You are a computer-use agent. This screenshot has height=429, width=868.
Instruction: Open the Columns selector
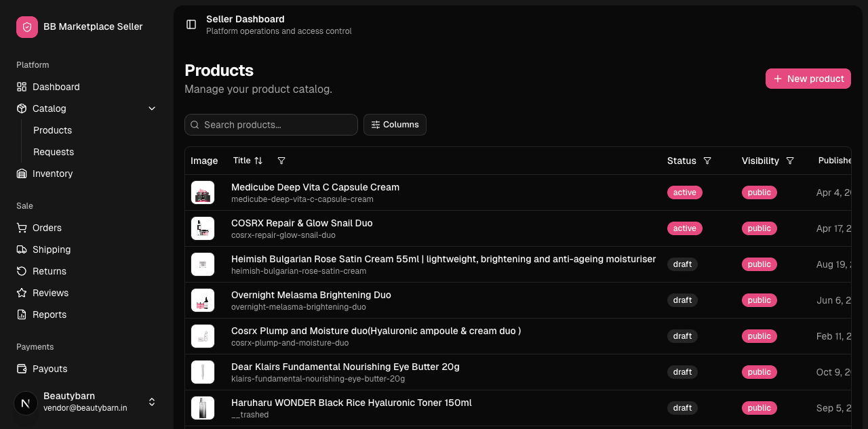click(x=395, y=125)
